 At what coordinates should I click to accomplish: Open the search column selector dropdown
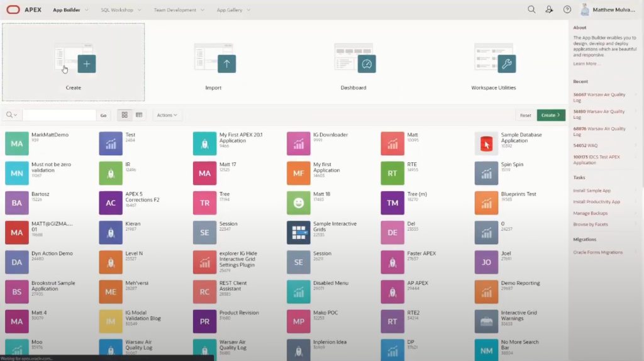[x=11, y=115]
